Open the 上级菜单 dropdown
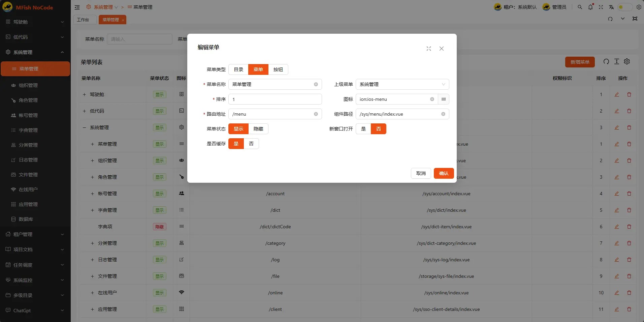 (x=402, y=84)
